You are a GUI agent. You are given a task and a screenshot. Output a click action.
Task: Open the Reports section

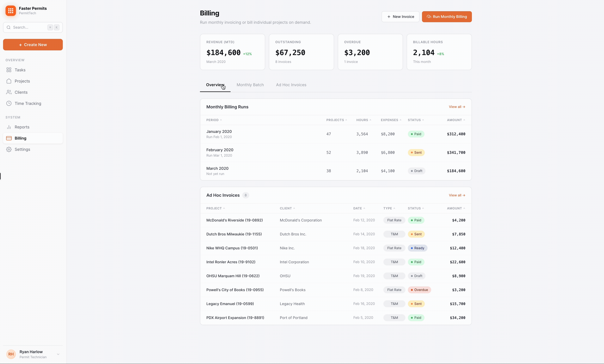(22, 127)
